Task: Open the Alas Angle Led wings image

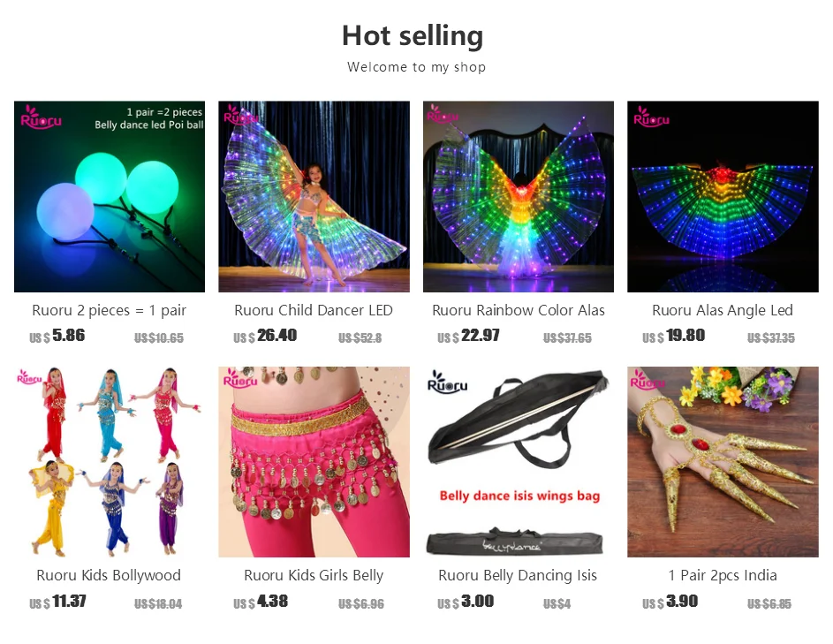Action: point(723,197)
